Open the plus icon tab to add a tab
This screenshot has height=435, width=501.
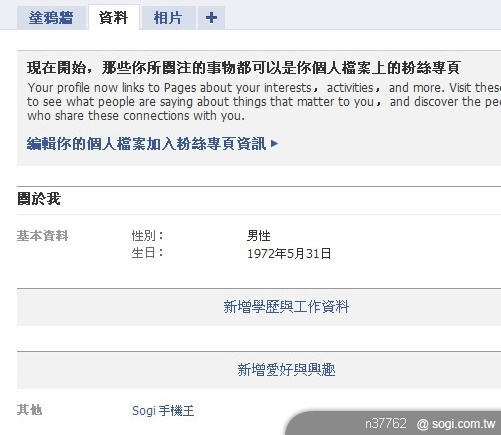pos(211,18)
